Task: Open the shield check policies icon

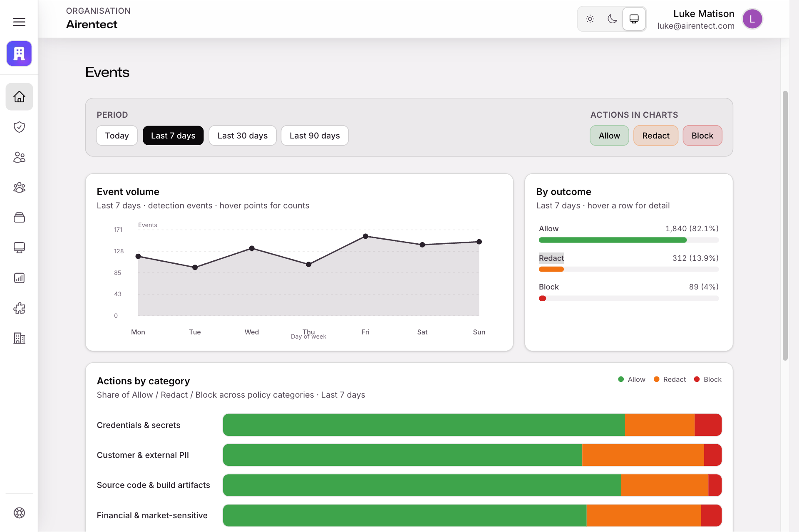Action: [19, 127]
